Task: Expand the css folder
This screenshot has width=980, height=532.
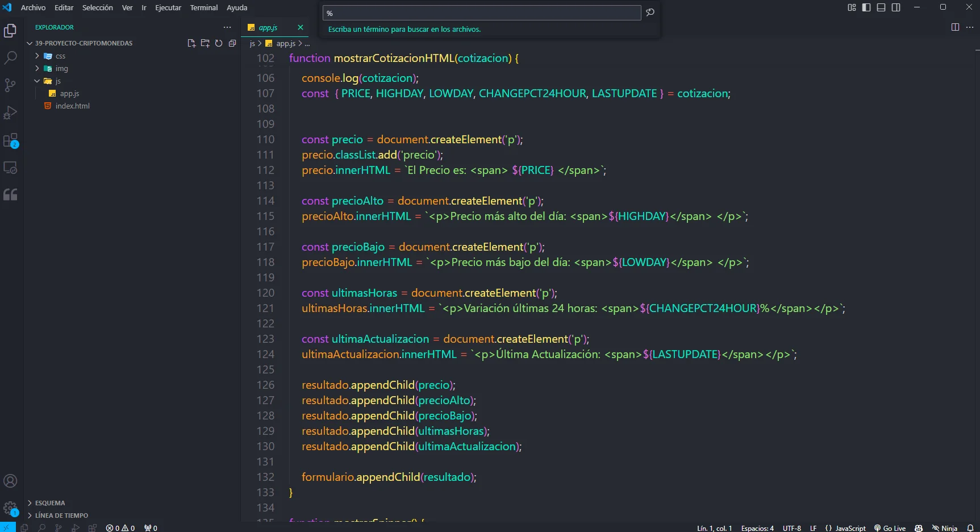Action: click(60, 56)
